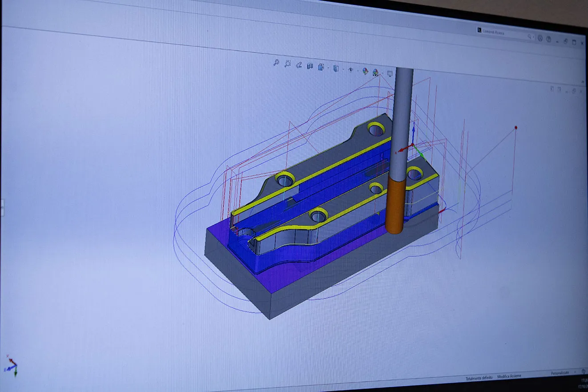
Task: Select the Zoom to Area tool
Action: click(288, 64)
